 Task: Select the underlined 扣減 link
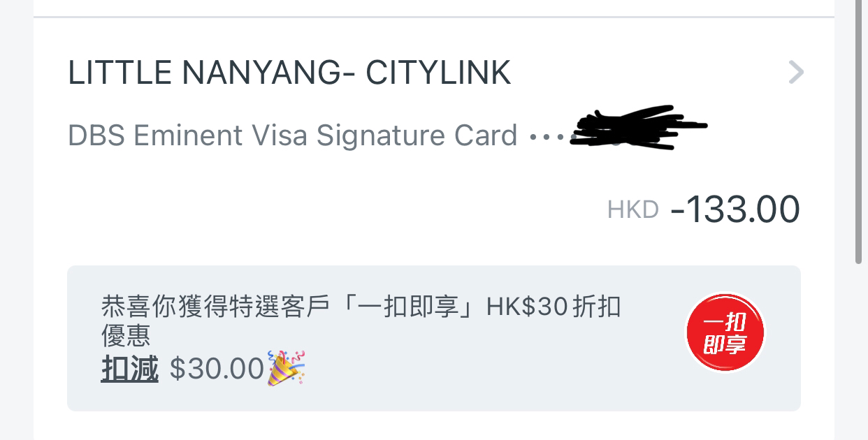click(x=130, y=369)
